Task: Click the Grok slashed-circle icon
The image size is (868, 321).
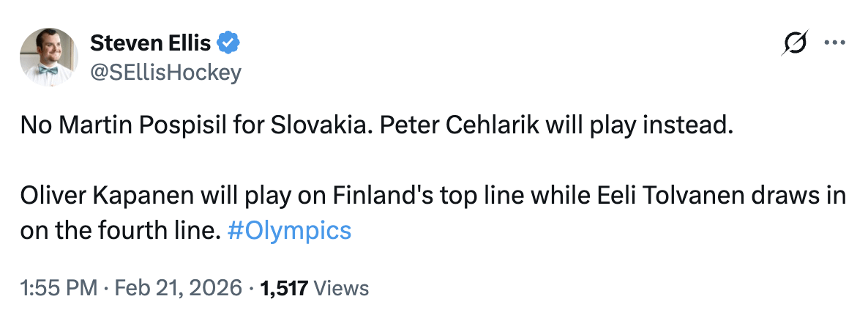Action: point(795,44)
